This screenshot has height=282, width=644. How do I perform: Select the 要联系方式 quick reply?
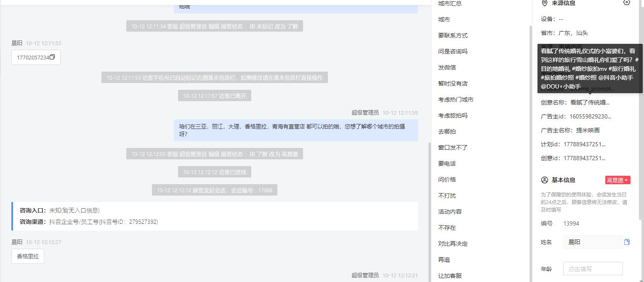pyautogui.click(x=453, y=35)
